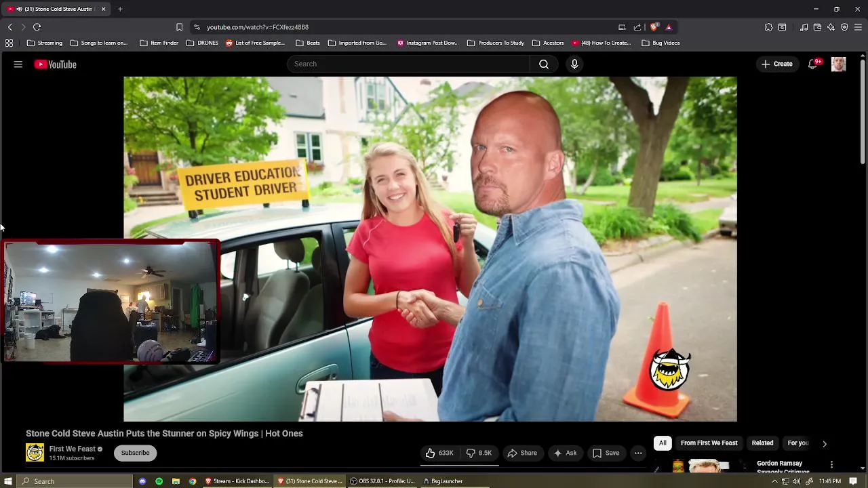This screenshot has height=488, width=868.
Task: Open Brave Rewards triangle icon
Action: [669, 27]
